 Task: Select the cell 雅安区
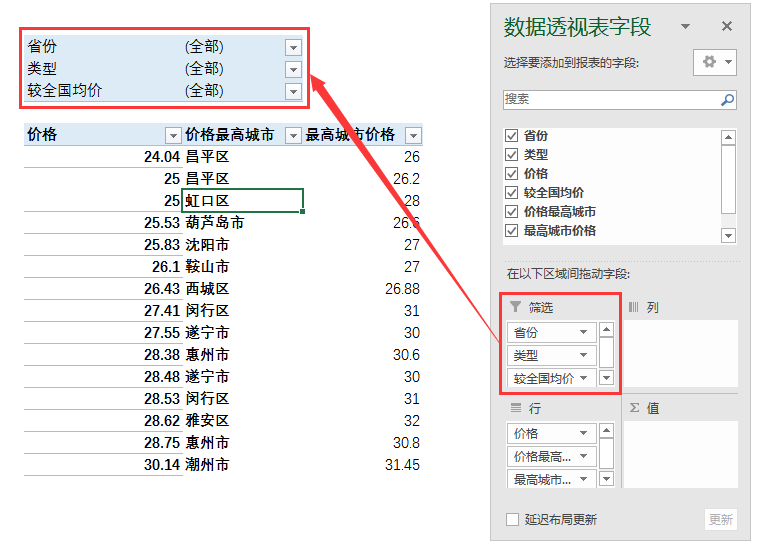coord(243,421)
